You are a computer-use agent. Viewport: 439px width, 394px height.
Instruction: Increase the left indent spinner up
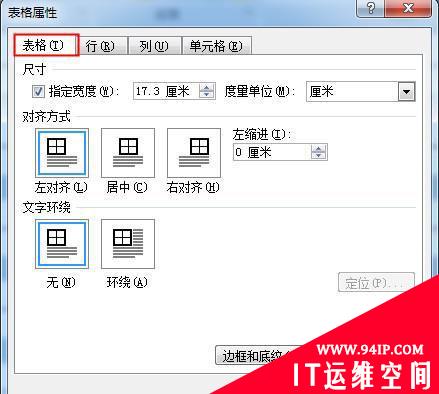tap(319, 148)
